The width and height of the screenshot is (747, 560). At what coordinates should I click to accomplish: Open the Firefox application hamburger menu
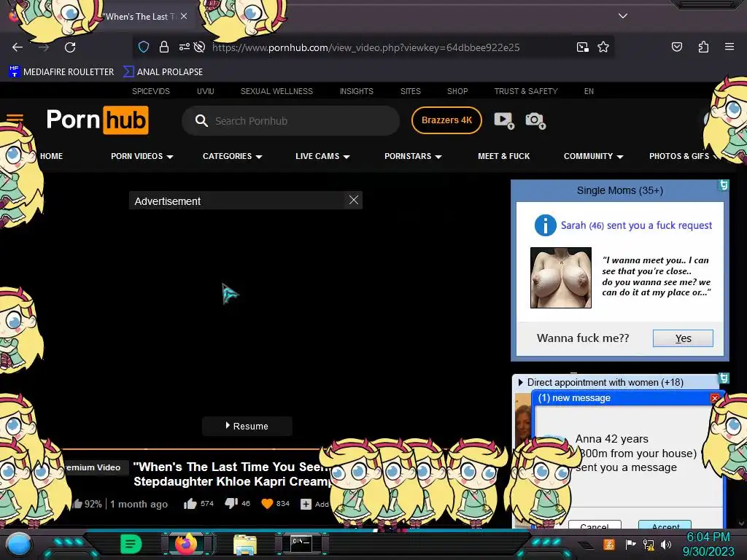(729, 47)
